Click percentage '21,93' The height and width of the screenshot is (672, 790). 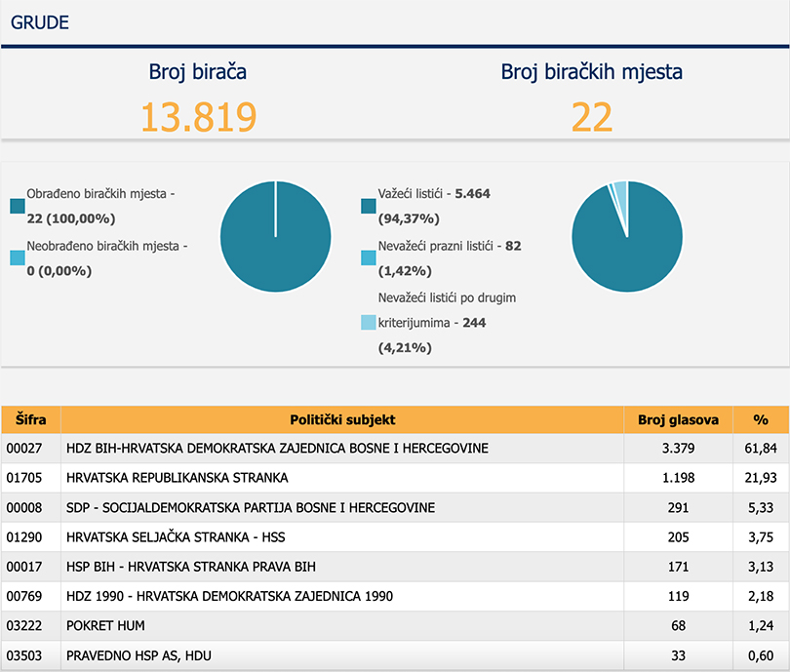pyautogui.click(x=761, y=478)
